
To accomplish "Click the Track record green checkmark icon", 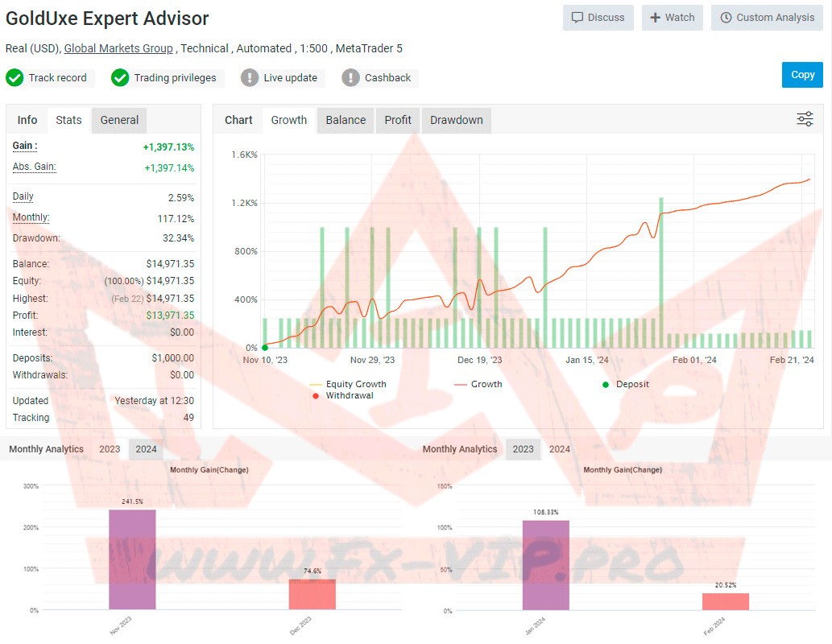I will [x=14, y=78].
